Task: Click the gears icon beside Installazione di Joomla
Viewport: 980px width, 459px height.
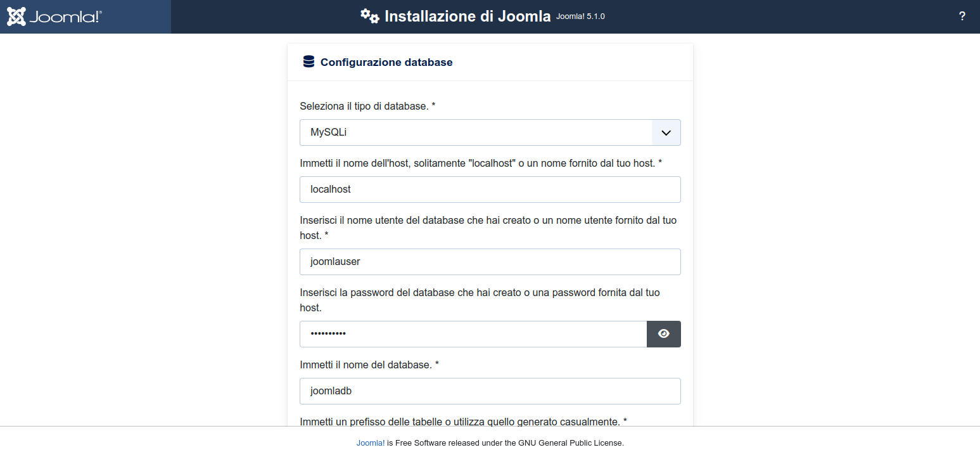Action: [369, 16]
